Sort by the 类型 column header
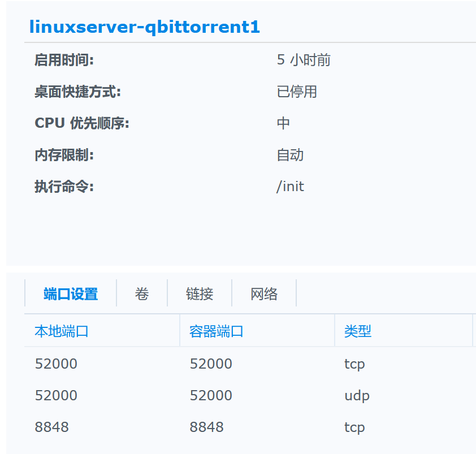Image resolution: width=476 pixels, height=454 pixels. 358,331
